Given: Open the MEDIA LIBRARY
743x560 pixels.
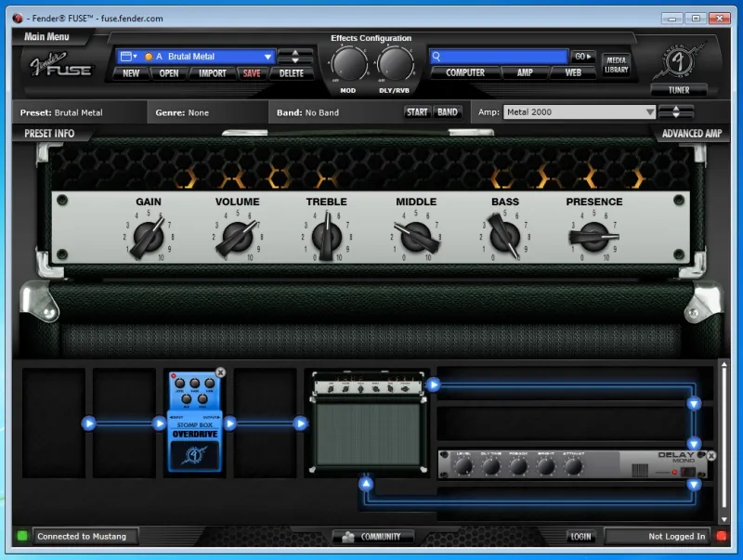Looking at the screenshot, I should pos(616,64).
